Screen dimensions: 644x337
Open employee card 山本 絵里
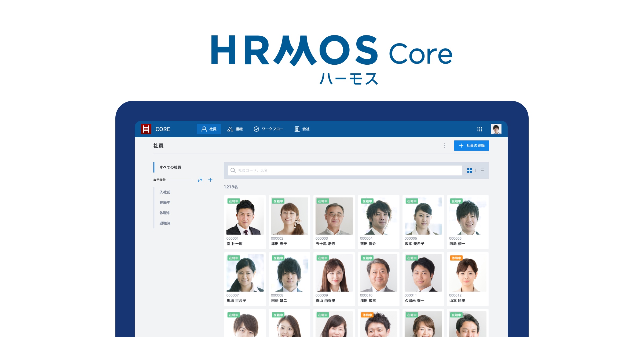[468, 279]
